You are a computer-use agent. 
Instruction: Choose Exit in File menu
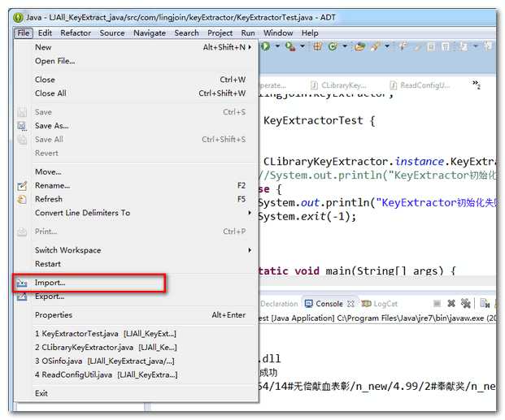coord(136,393)
